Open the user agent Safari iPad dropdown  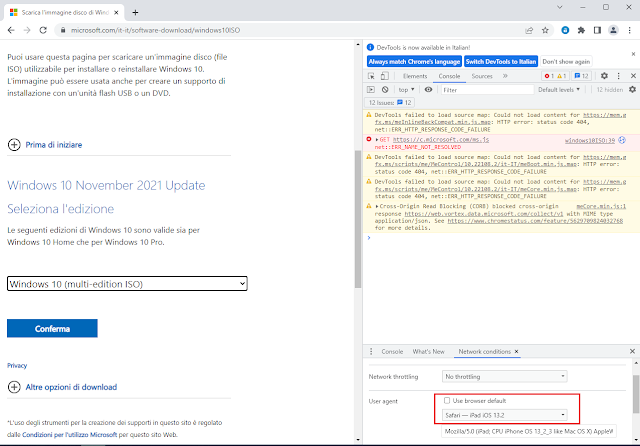[505, 415]
